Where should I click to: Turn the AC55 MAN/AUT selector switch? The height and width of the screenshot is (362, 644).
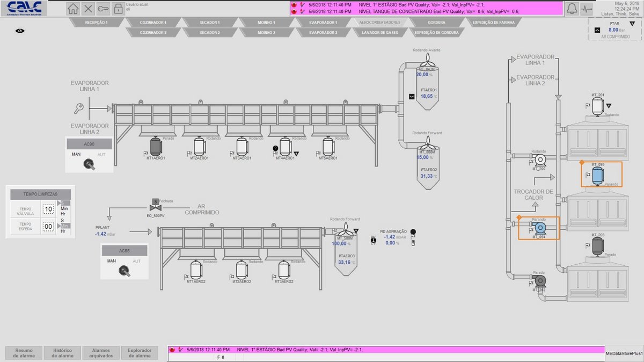[x=124, y=272]
